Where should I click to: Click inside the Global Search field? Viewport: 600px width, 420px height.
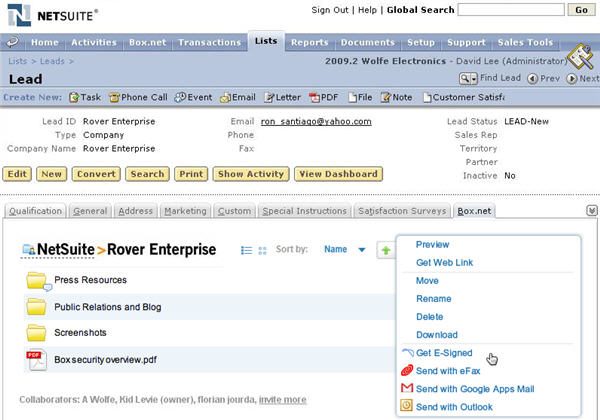511,10
